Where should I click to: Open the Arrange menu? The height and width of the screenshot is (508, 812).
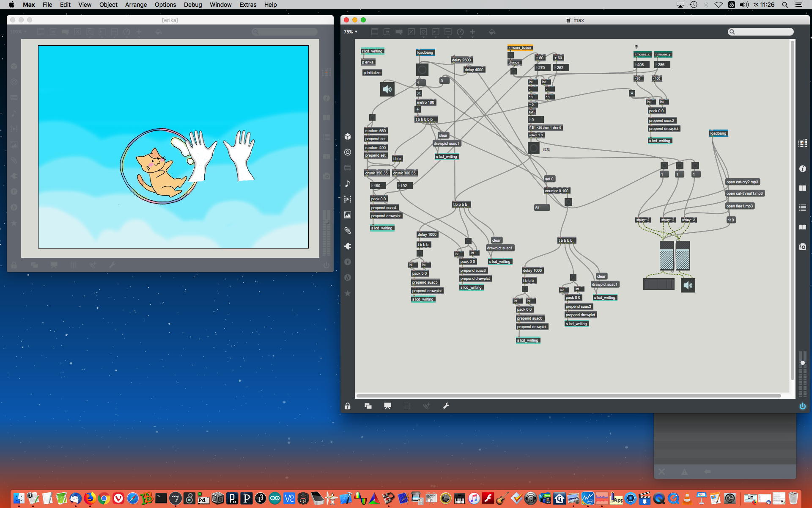pyautogui.click(x=136, y=5)
